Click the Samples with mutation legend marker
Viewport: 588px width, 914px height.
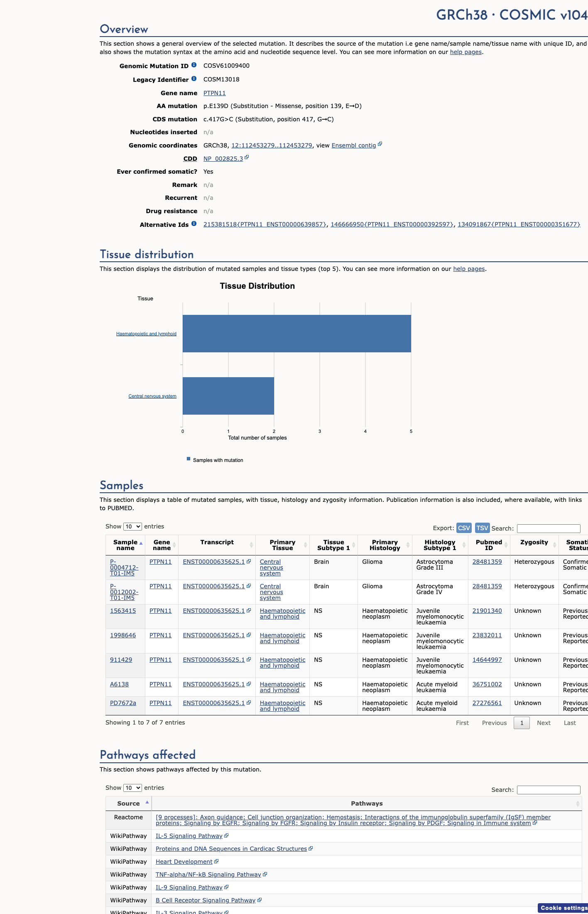tap(189, 459)
